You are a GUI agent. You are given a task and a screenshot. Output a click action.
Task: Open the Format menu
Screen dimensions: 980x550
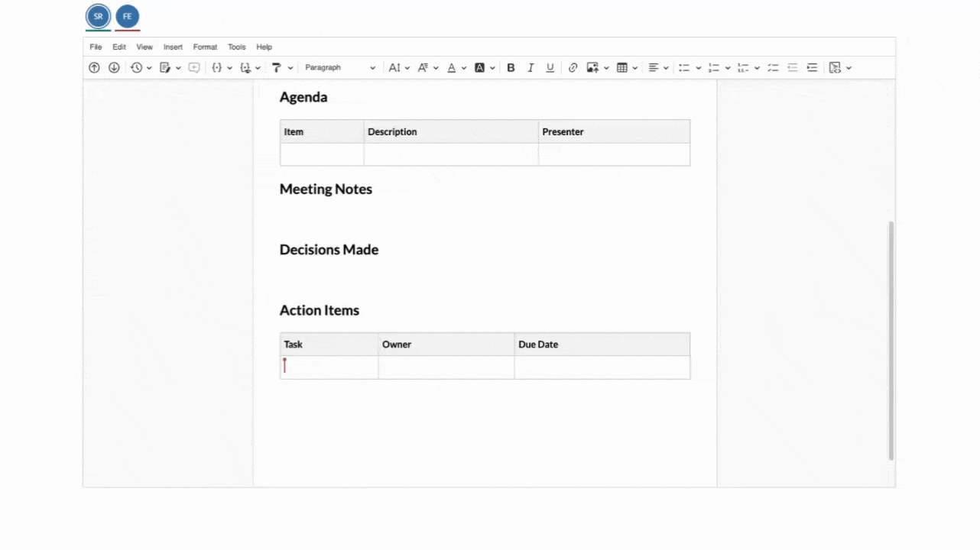tap(205, 47)
